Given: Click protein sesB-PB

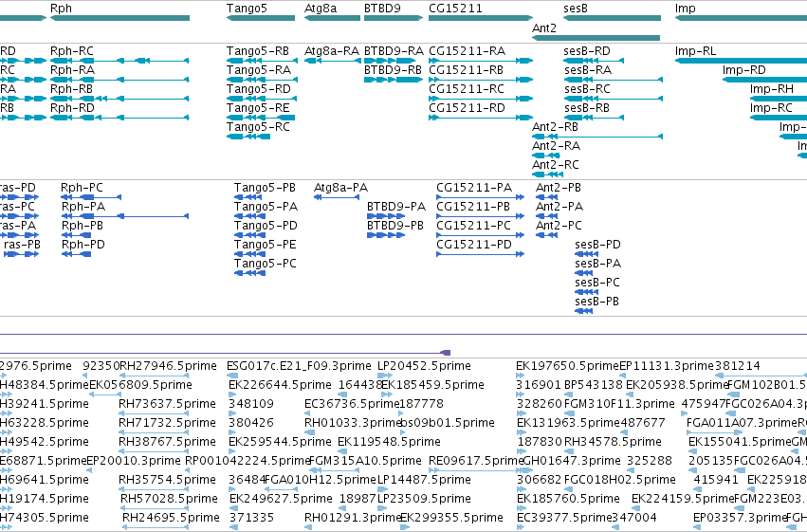Looking at the screenshot, I should pyautogui.click(x=583, y=311).
